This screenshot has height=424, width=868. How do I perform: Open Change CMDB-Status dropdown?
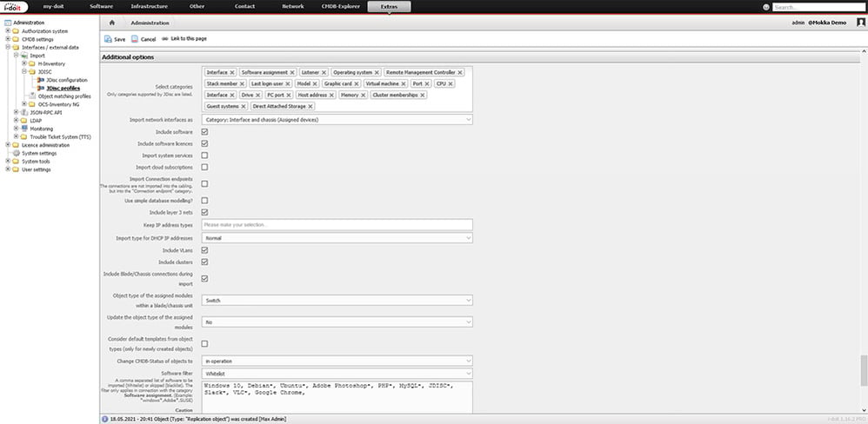(337, 361)
